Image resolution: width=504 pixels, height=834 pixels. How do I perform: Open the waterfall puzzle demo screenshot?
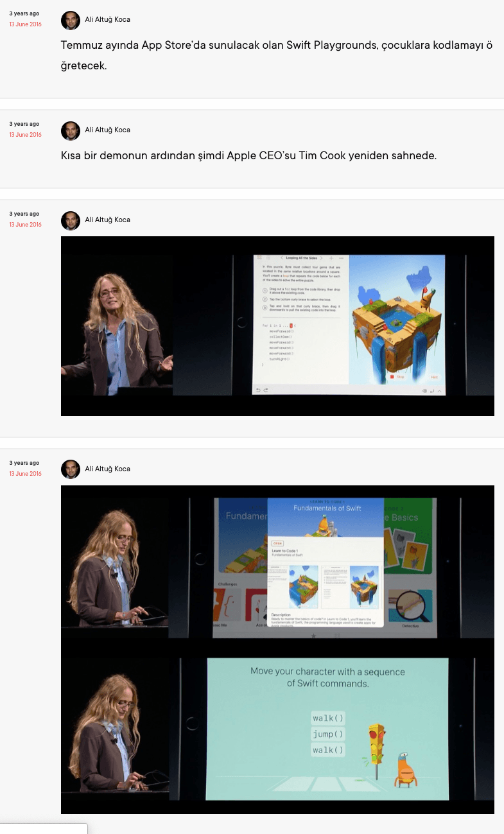pyautogui.click(x=277, y=326)
